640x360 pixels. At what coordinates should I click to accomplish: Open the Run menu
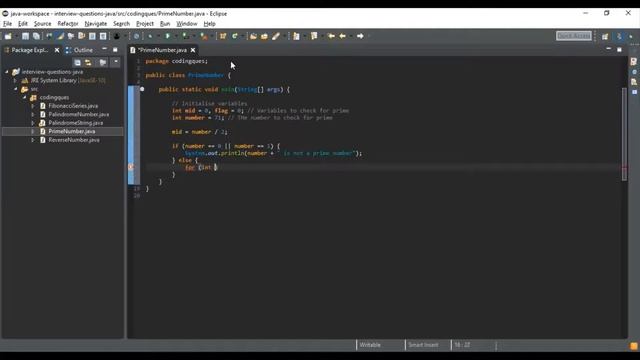(165, 24)
